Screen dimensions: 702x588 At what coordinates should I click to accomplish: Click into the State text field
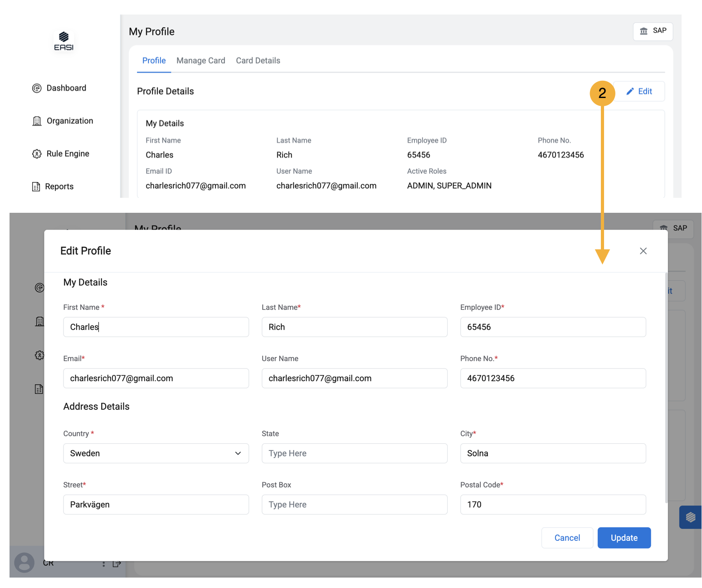click(354, 453)
